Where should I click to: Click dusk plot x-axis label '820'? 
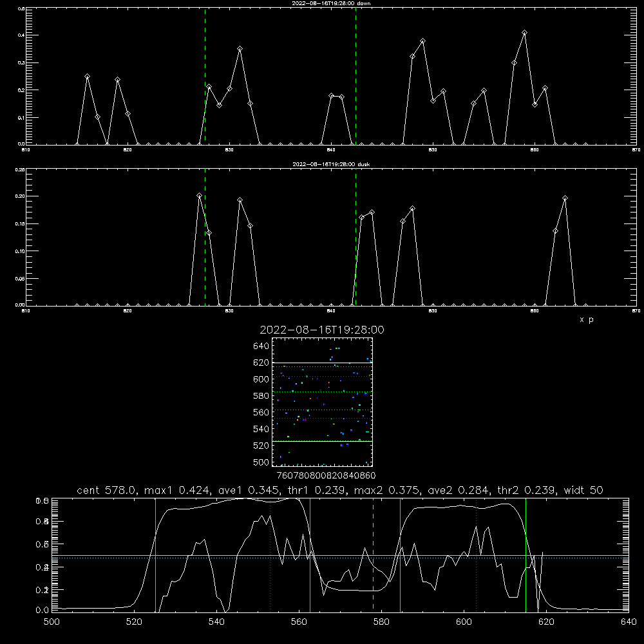pyautogui.click(x=128, y=311)
